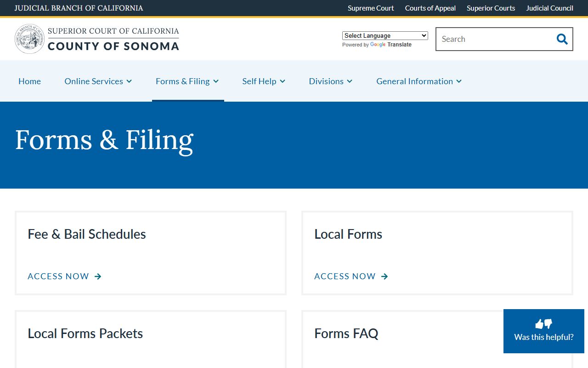Expand the Forms & Filing chevron
This screenshot has height=368, width=588.
(216, 81)
